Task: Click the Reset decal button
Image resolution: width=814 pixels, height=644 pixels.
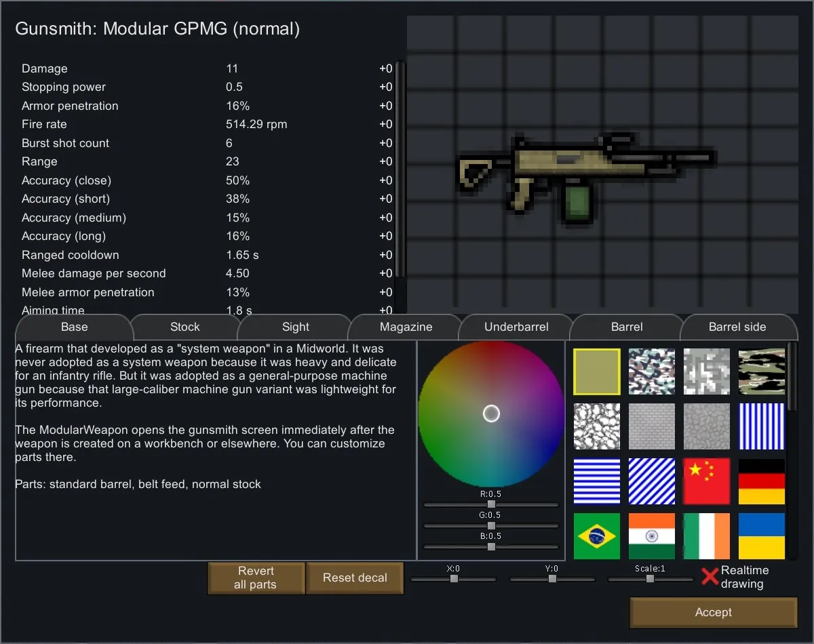Action: click(355, 578)
